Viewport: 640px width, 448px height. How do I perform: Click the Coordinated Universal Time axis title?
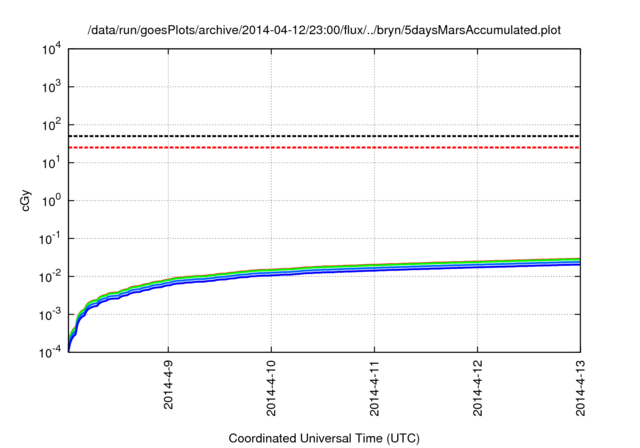click(x=324, y=438)
